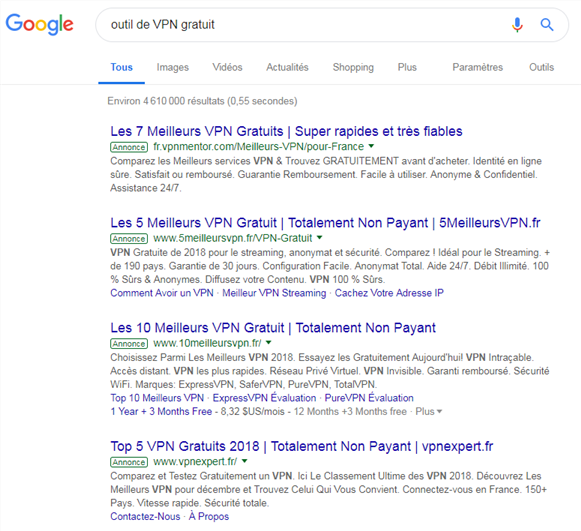Image resolution: width=581 pixels, height=531 pixels.
Task: Click the www.5meilleursvpn.fr/VPN-Gratuit URL
Action: click(x=233, y=238)
